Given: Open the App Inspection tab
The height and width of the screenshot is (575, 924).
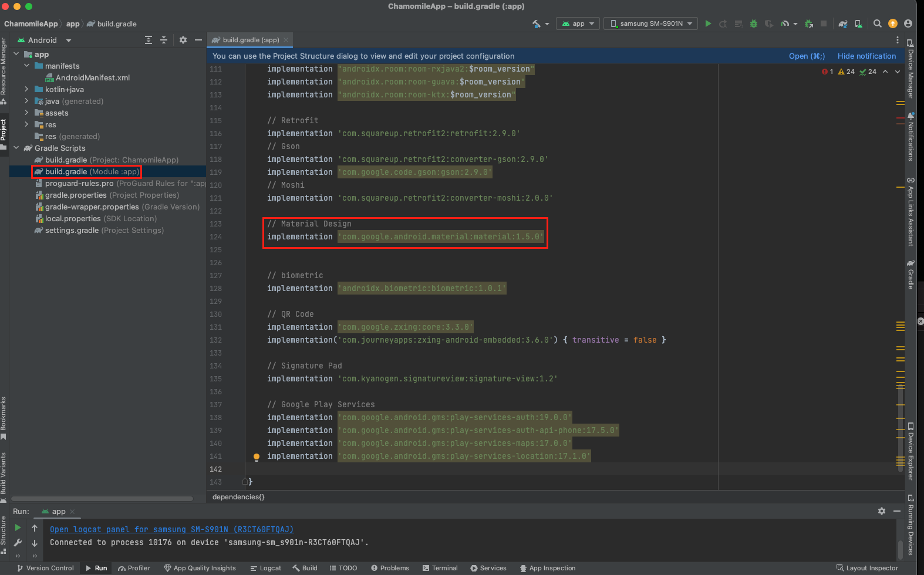Looking at the screenshot, I should point(547,568).
